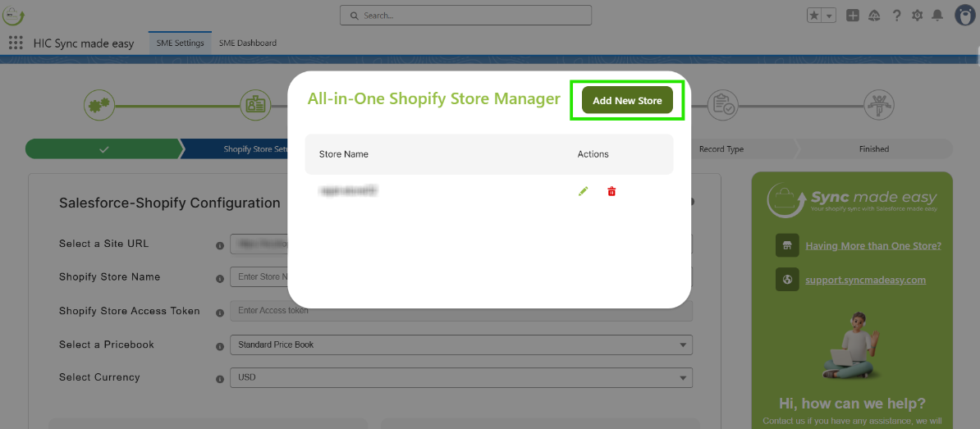Image resolution: width=980 pixels, height=429 pixels.
Task: Open the Standard Price Book dropdown
Action: pos(461,344)
